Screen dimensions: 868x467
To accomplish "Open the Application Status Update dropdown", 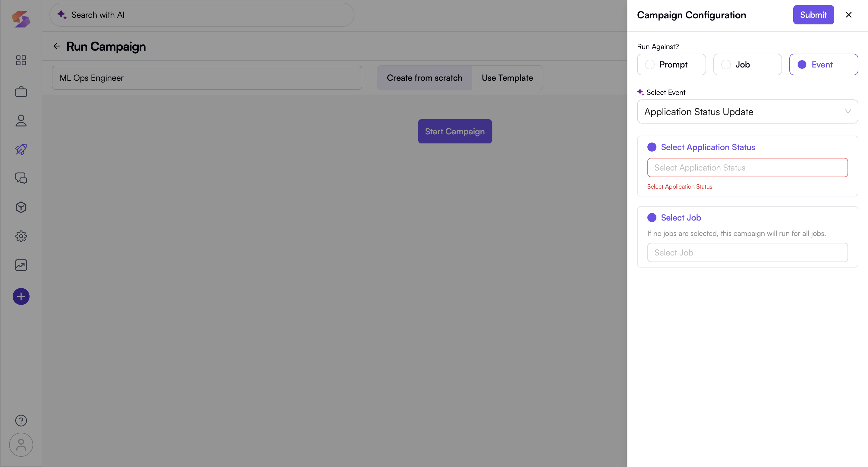I will tap(747, 111).
